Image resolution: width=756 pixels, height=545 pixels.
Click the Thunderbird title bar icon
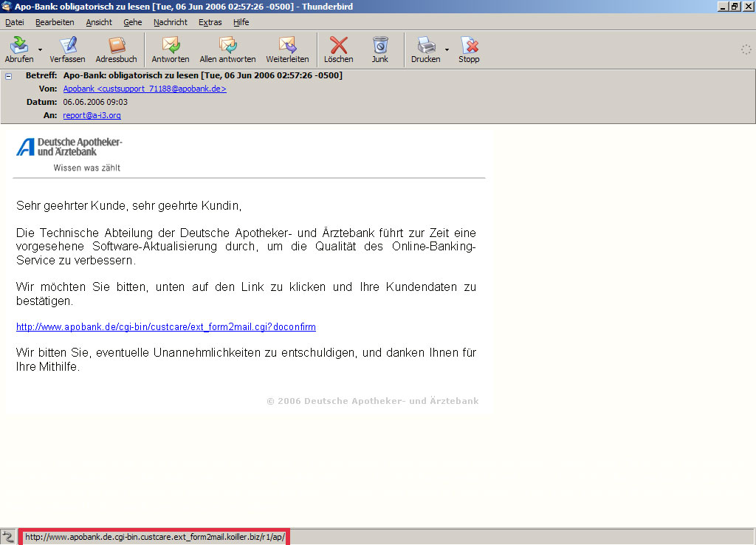(x=6, y=6)
